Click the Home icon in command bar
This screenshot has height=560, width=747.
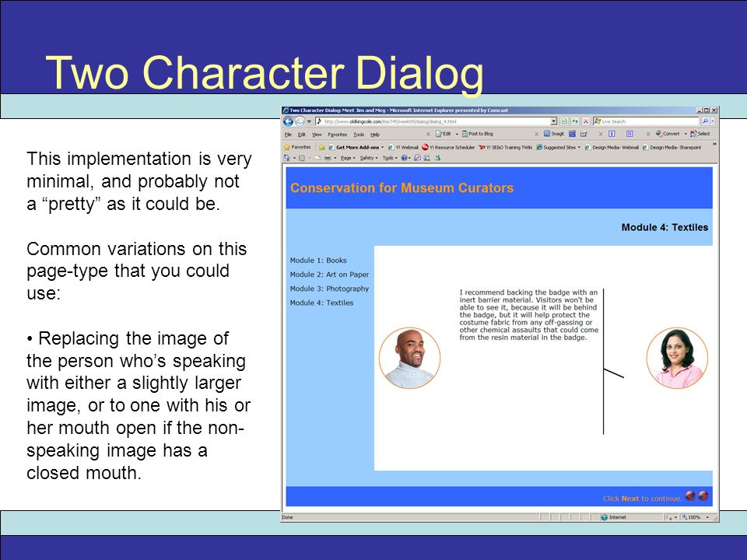(287, 158)
